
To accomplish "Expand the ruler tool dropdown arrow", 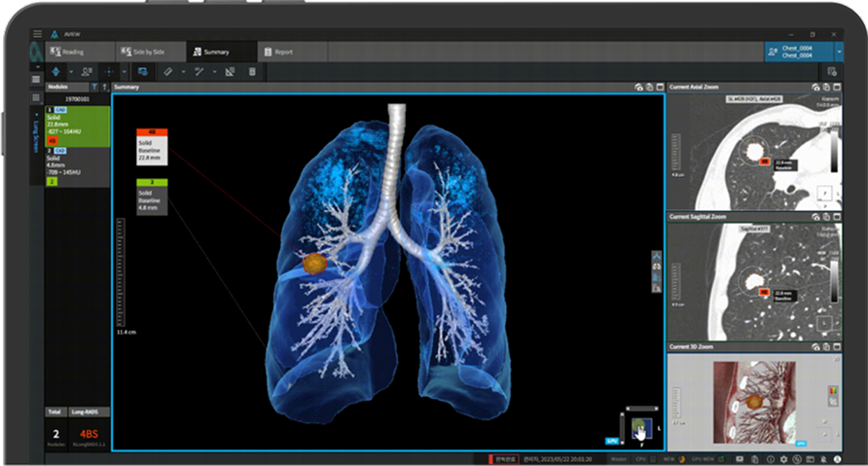I will click(184, 72).
